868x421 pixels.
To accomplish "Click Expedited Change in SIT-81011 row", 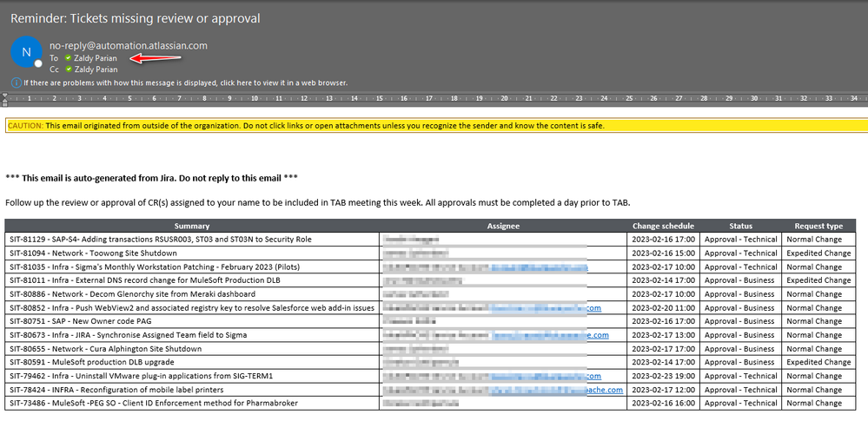I will click(818, 280).
